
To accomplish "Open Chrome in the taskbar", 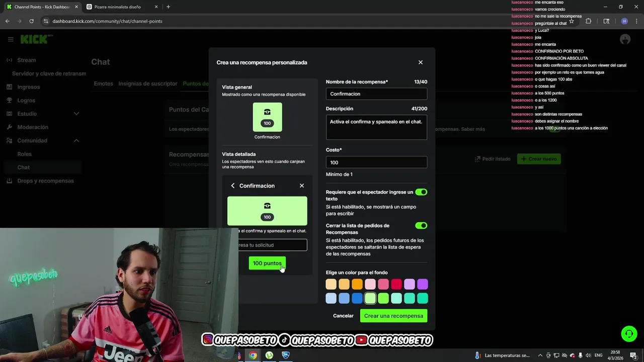I will [x=253, y=355].
